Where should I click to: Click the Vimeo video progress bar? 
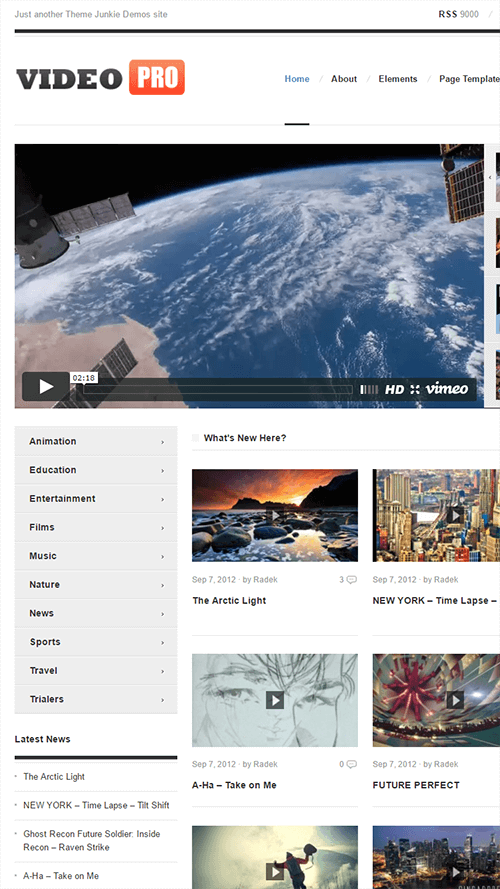[218, 390]
